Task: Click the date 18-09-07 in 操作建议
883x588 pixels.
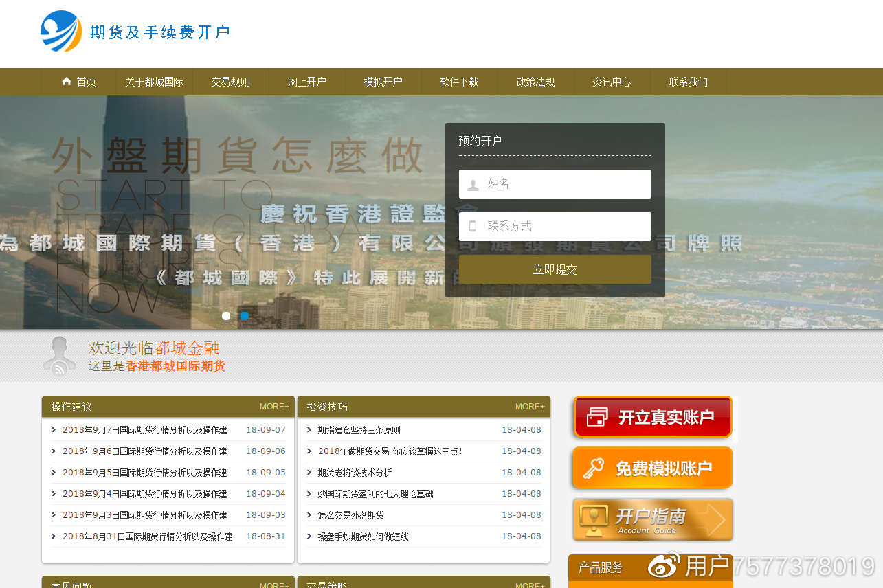Action: [266, 430]
